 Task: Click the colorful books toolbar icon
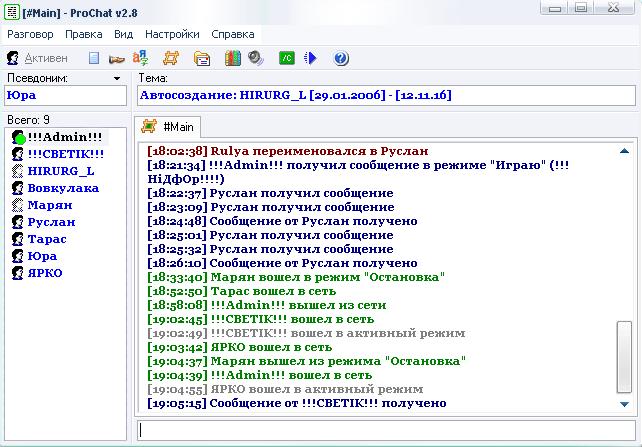pos(232,58)
